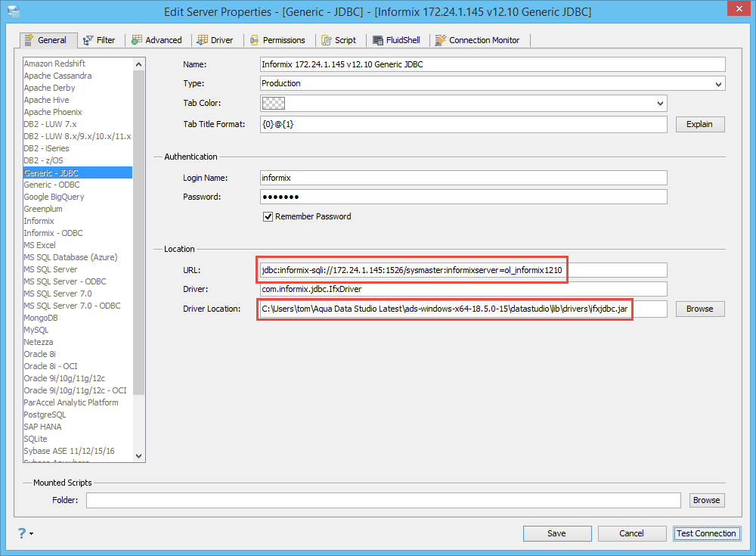Image resolution: width=756 pixels, height=556 pixels.
Task: Switch to the Filter tab
Action: (x=99, y=40)
